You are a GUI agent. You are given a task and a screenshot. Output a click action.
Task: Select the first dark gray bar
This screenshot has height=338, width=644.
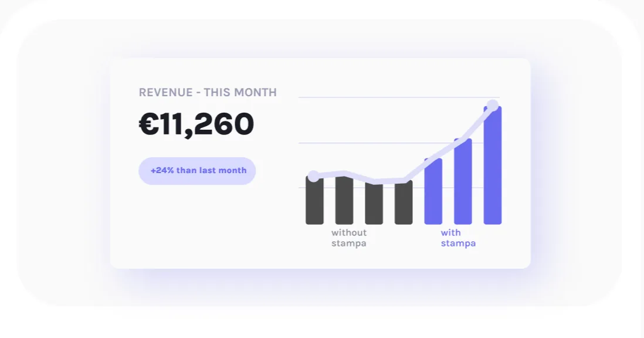tap(314, 200)
